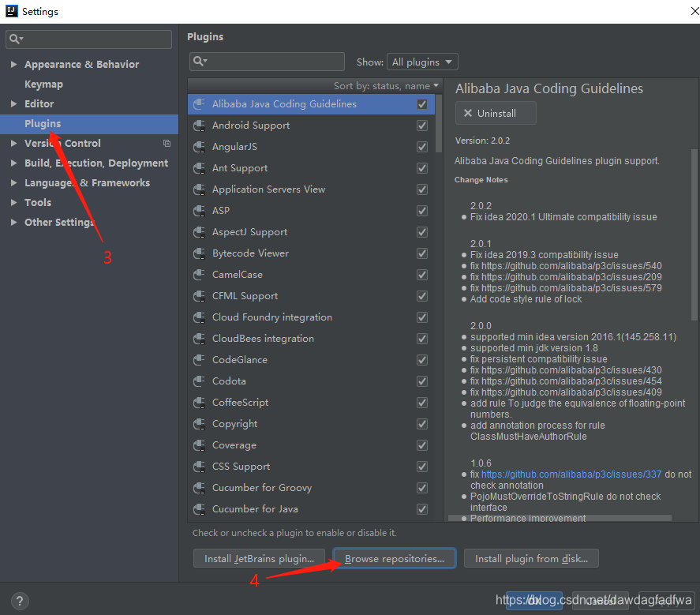Click the CoffeeScript plugin icon
Screen dimensions: 700x615
click(199, 403)
